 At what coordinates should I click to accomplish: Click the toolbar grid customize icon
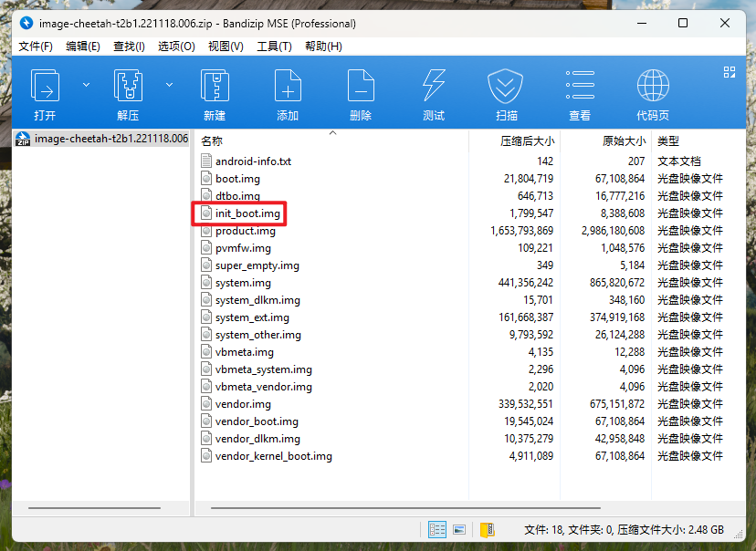click(730, 72)
